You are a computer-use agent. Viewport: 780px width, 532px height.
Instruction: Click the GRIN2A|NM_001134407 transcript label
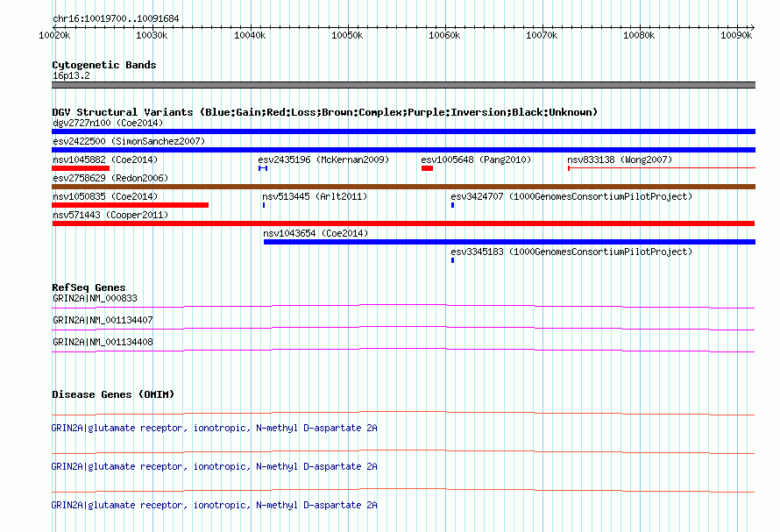coord(103,320)
